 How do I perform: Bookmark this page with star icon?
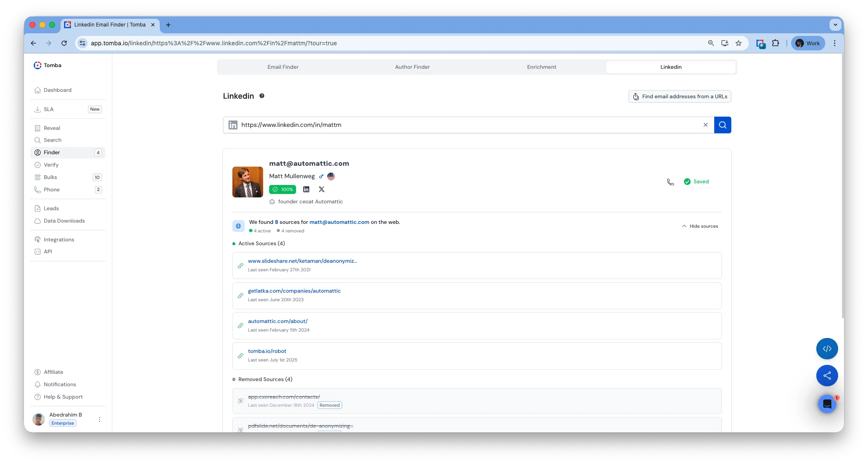click(x=739, y=43)
